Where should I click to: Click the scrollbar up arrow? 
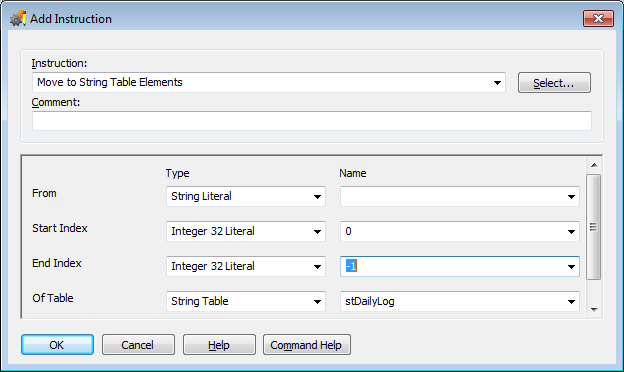click(594, 165)
